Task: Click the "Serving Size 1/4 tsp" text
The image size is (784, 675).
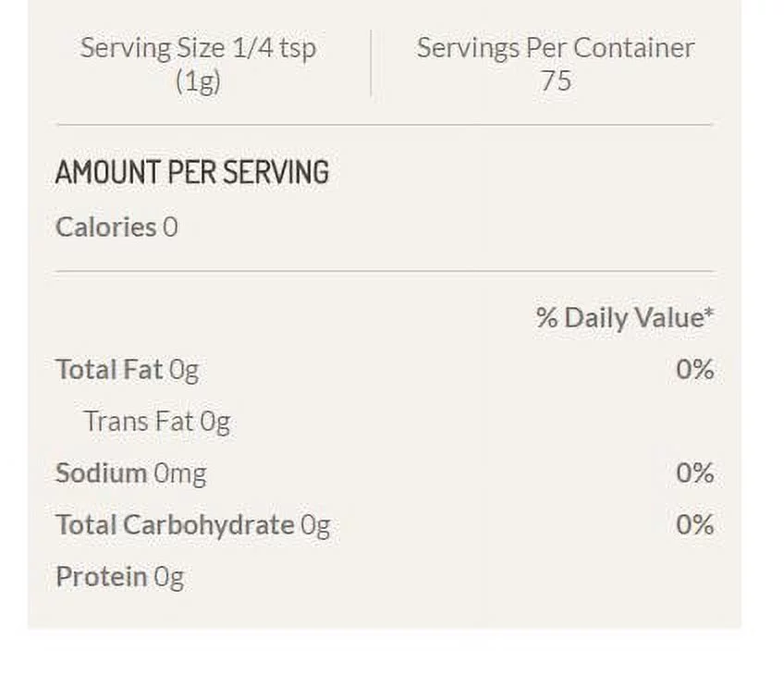Action: click(x=198, y=48)
